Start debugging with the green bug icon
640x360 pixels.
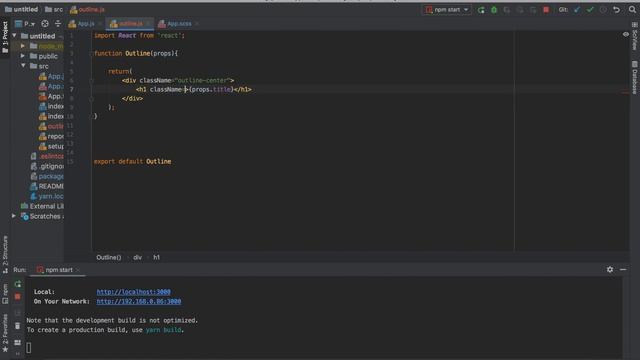(494, 10)
